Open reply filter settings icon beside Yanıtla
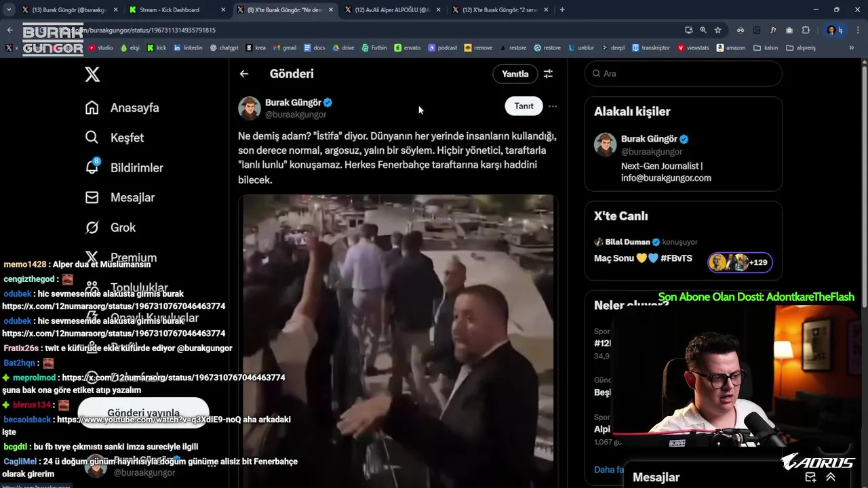The image size is (868, 488). click(x=548, y=74)
